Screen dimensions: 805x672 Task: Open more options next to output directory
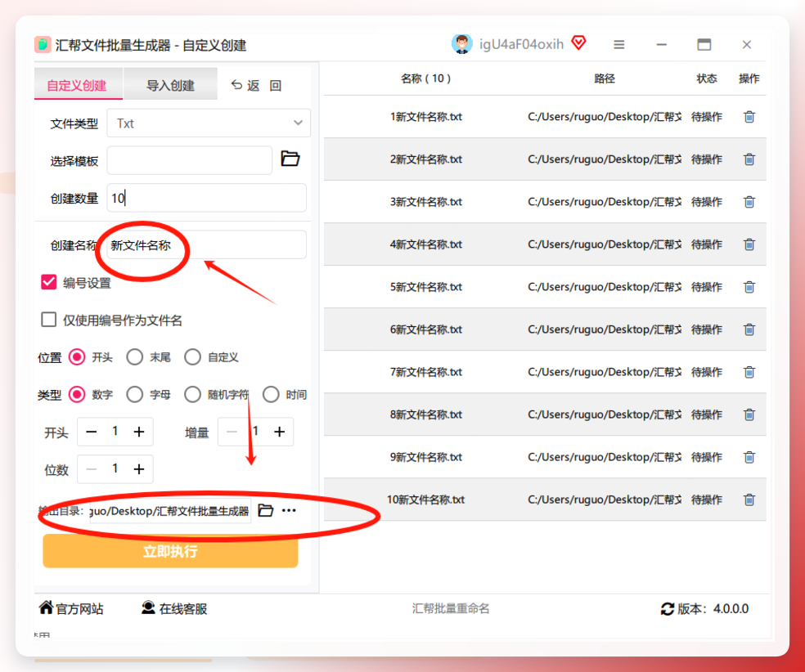289,510
